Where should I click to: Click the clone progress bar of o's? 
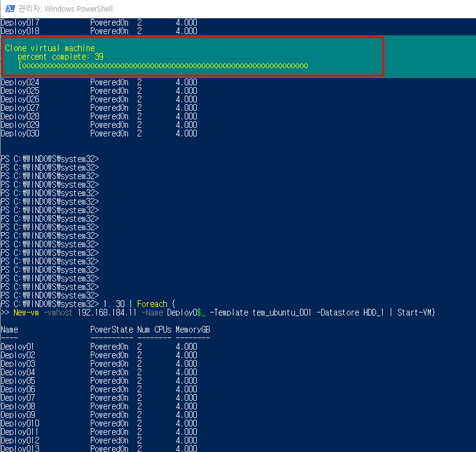point(163,66)
